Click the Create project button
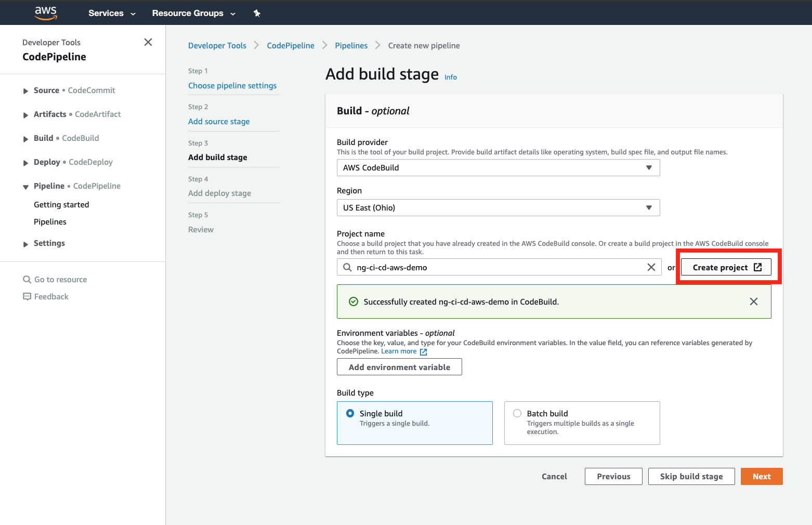812x525 pixels. coord(726,267)
